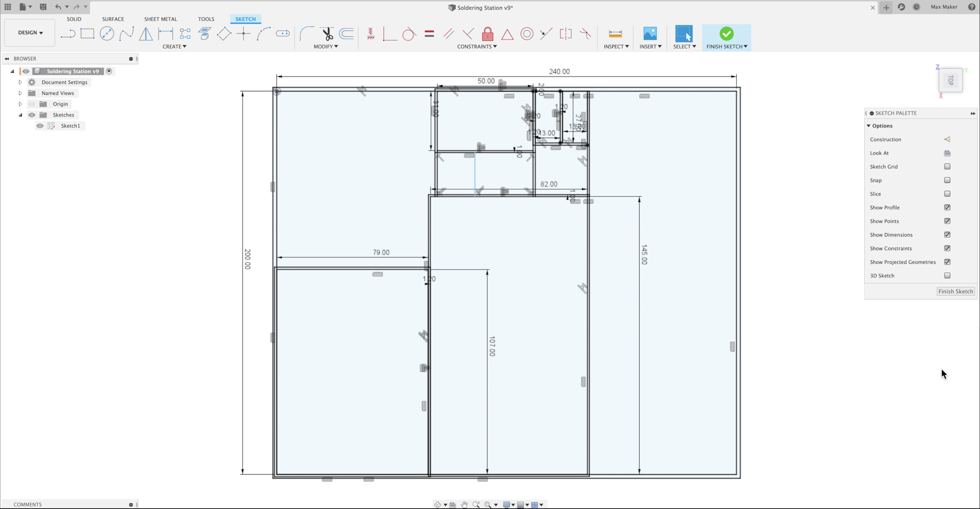Select the Rectangle sketch tool
Image resolution: width=980 pixels, height=509 pixels.
click(87, 34)
